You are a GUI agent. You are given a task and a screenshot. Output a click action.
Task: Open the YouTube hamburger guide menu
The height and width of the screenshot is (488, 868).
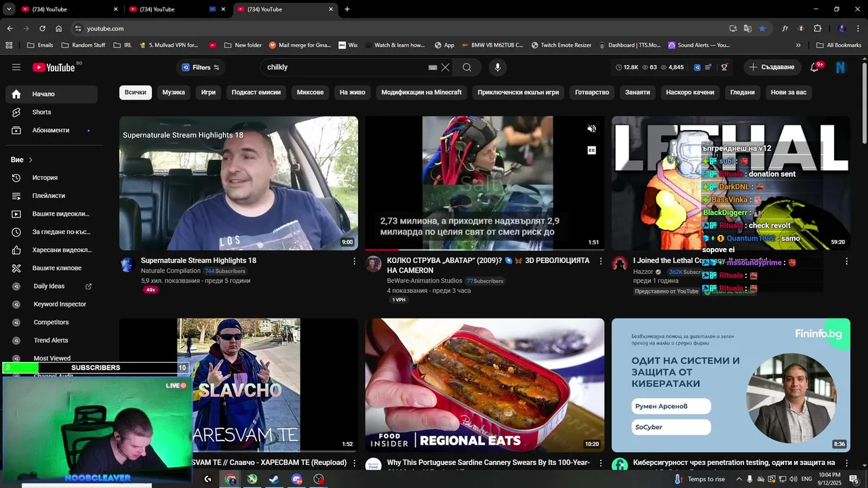point(16,67)
